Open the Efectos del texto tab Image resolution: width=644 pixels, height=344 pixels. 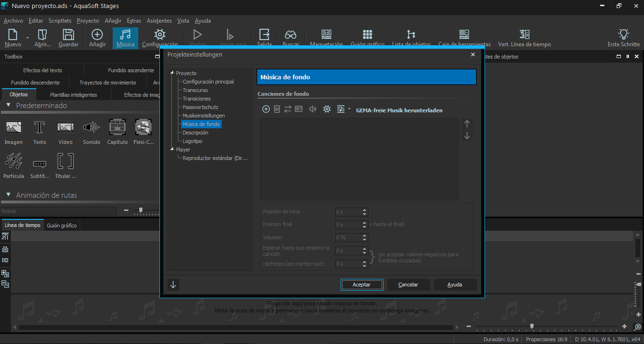pyautogui.click(x=42, y=70)
